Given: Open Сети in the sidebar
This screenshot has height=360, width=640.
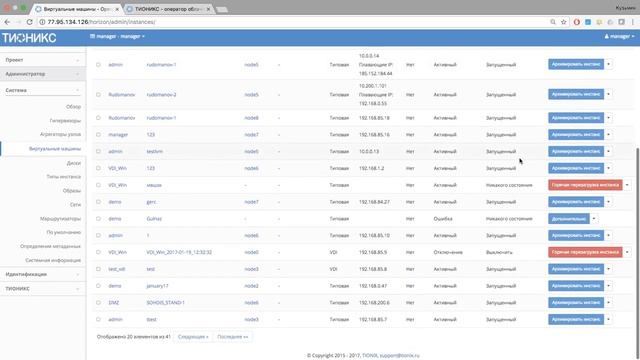Looking at the screenshot, I should [x=76, y=204].
